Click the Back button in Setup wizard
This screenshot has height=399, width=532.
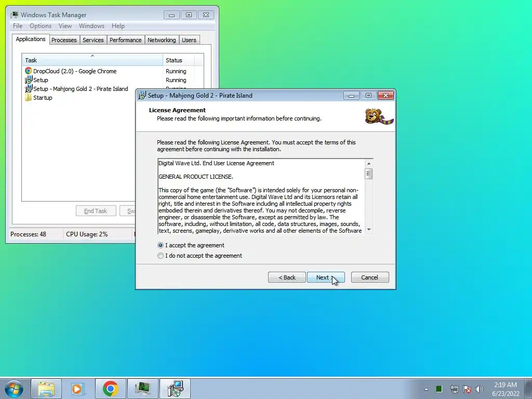pyautogui.click(x=287, y=277)
